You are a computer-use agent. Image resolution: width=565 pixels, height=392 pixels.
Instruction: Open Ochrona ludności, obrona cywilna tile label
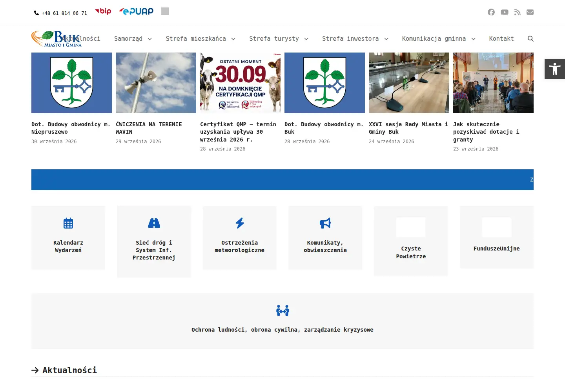[x=282, y=330]
